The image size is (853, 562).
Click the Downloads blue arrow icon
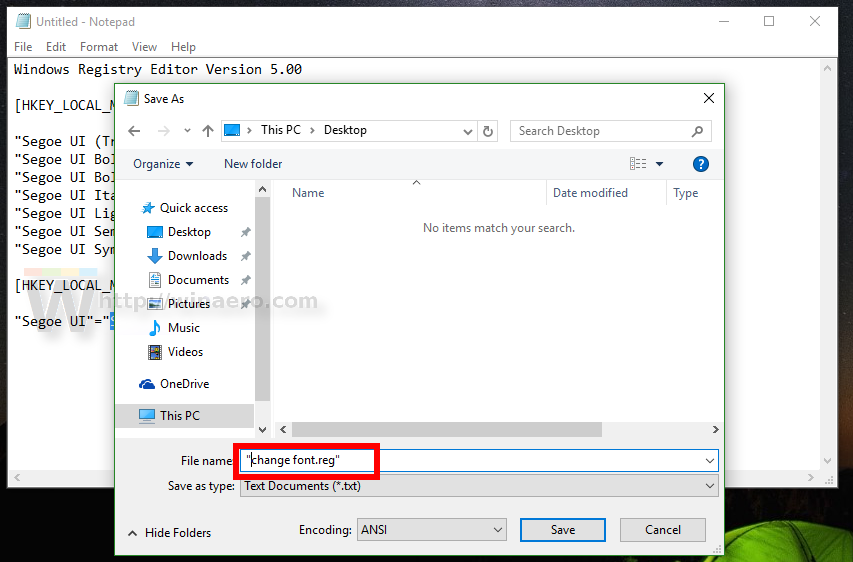154,256
